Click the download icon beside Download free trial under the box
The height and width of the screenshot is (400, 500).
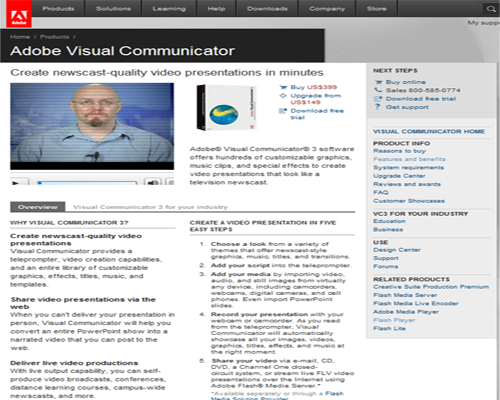[x=283, y=111]
